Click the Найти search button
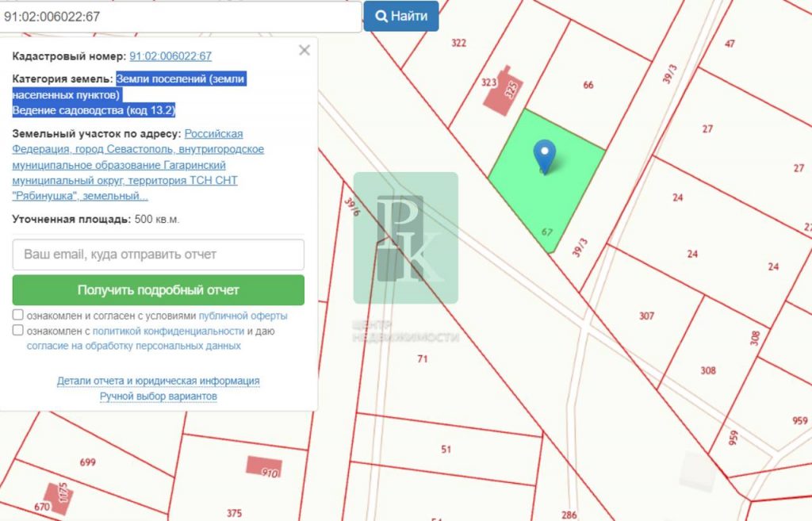 point(401,16)
